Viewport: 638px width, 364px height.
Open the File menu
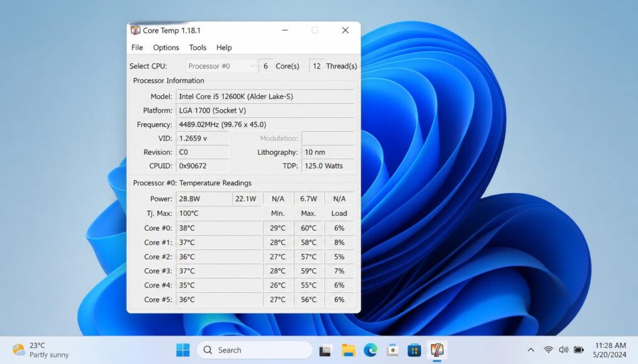tap(137, 47)
